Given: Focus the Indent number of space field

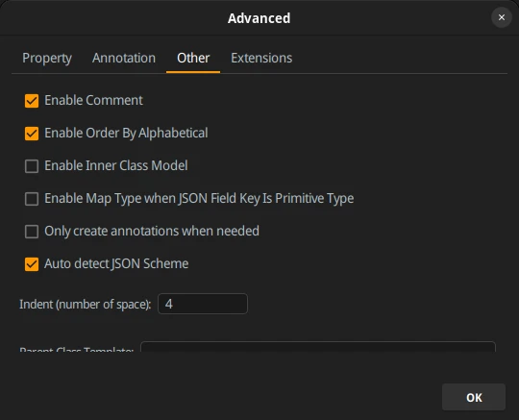Looking at the screenshot, I should (203, 304).
